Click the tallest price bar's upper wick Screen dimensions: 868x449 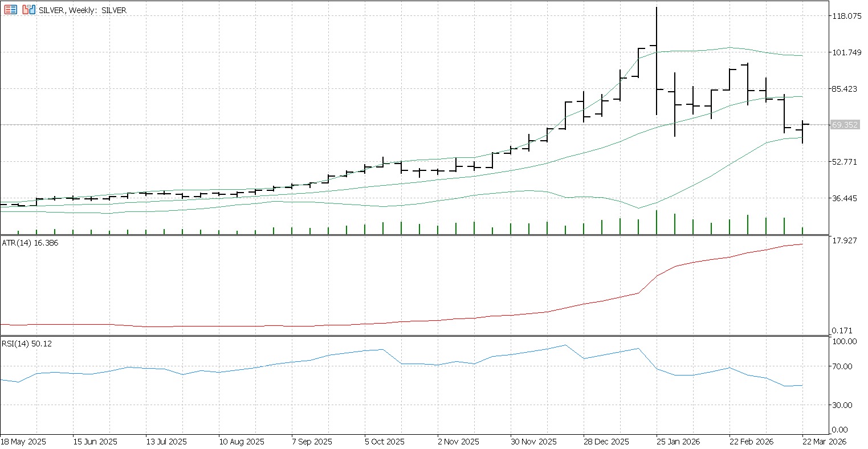pyautogui.click(x=657, y=23)
